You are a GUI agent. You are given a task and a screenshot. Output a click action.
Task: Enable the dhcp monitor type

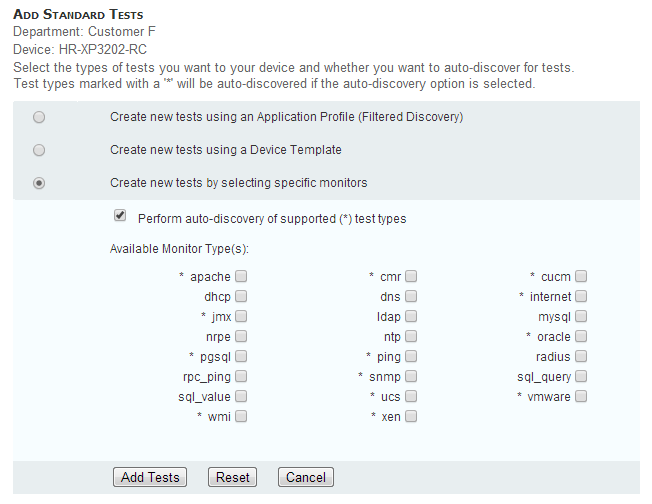[241, 296]
